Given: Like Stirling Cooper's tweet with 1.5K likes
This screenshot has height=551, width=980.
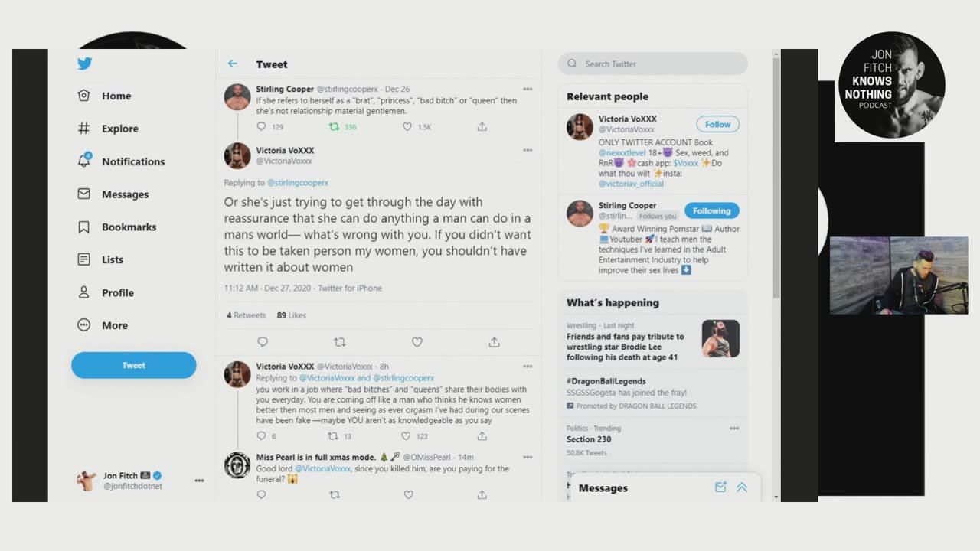Looking at the screenshot, I should click(407, 127).
